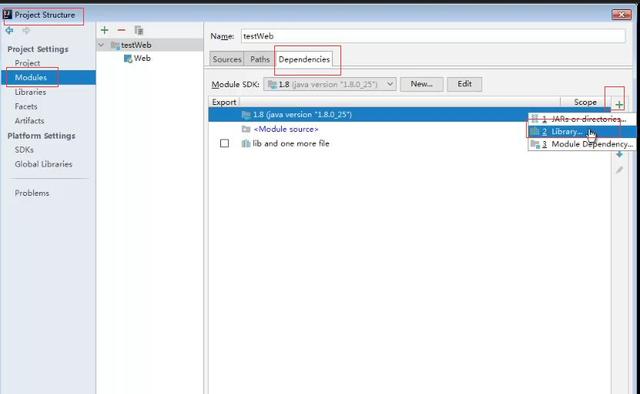Select the Dependencies tab

pyautogui.click(x=304, y=59)
